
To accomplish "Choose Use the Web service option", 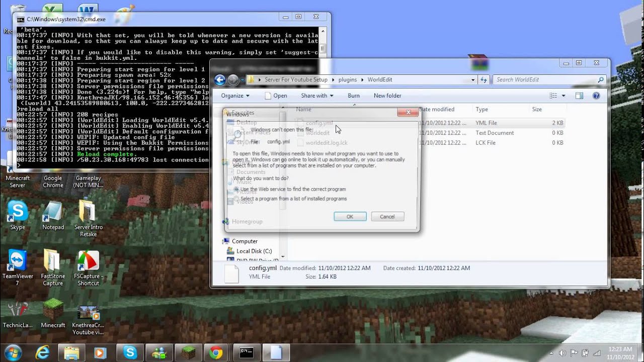I will 290,190.
